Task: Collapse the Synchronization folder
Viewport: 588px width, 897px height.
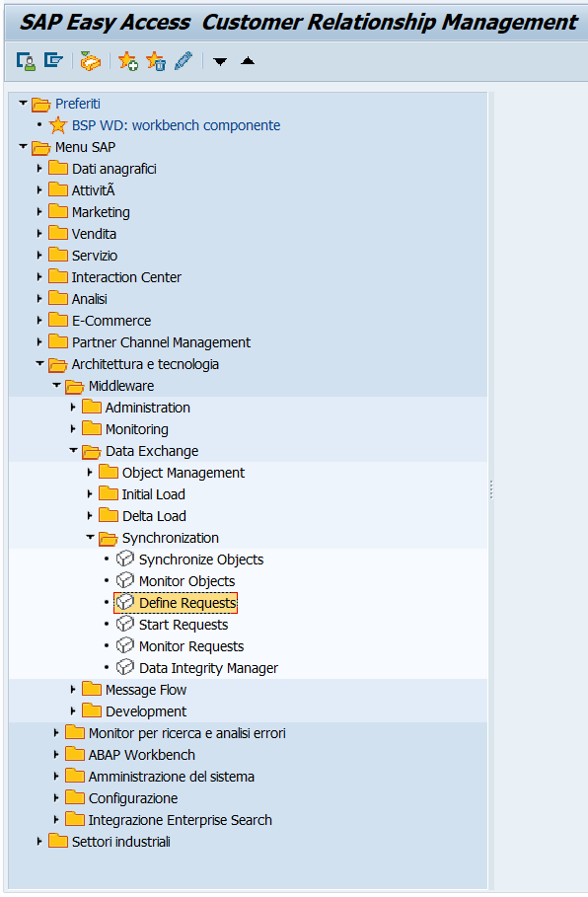Action: point(90,537)
